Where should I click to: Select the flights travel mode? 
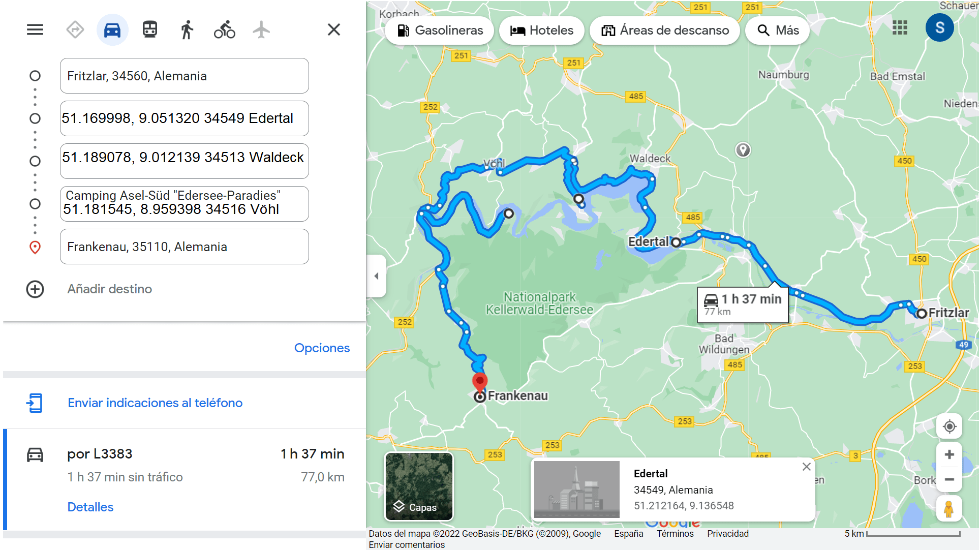[261, 29]
